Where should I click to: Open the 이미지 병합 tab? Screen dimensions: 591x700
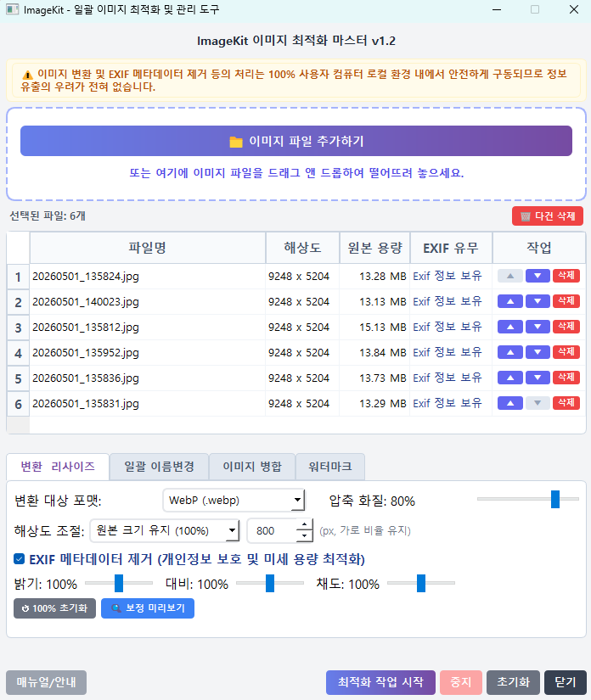pyautogui.click(x=252, y=467)
